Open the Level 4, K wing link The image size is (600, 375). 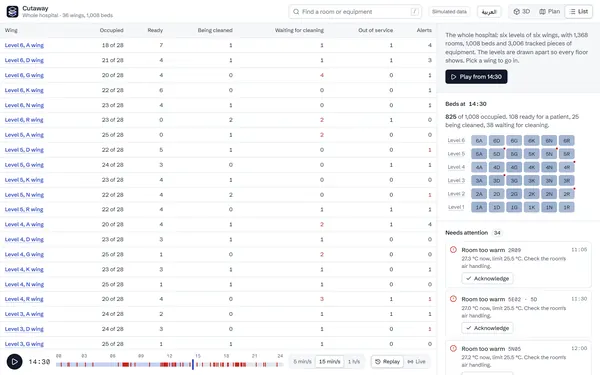click(x=24, y=269)
